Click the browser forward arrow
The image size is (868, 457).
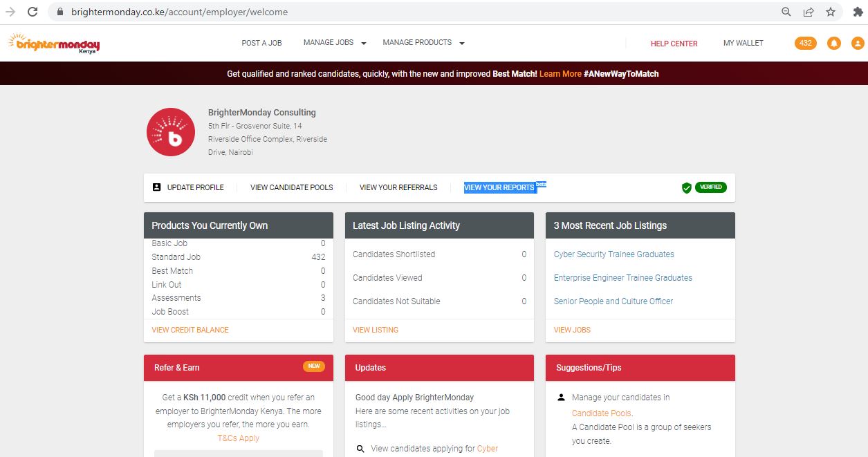point(10,12)
